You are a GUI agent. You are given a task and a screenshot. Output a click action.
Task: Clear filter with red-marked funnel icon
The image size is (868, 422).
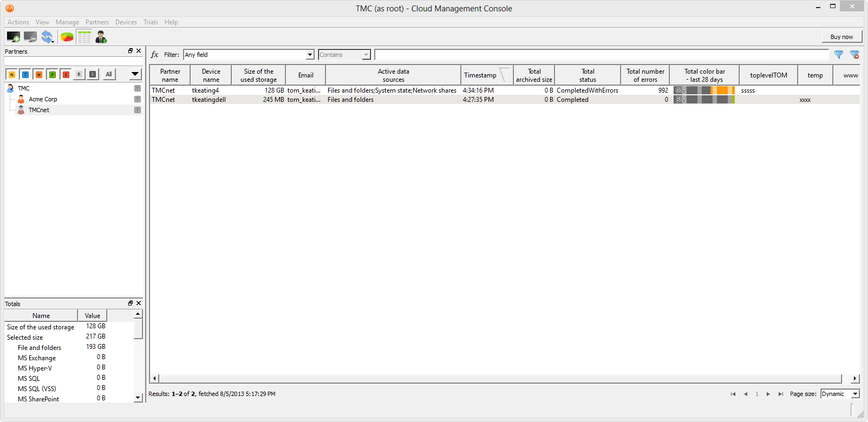click(x=854, y=55)
